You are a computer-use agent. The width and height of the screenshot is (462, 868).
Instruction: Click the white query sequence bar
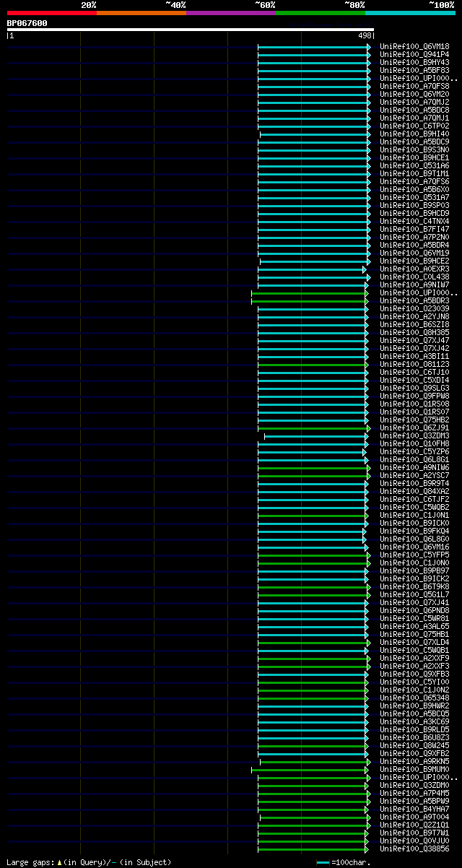click(190, 30)
